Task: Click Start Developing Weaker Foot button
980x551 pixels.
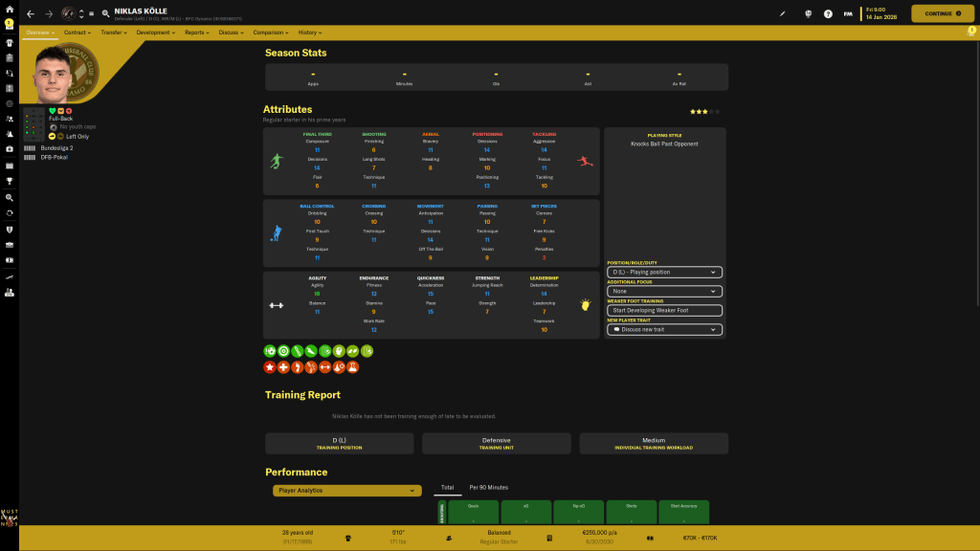Action: pyautogui.click(x=664, y=310)
